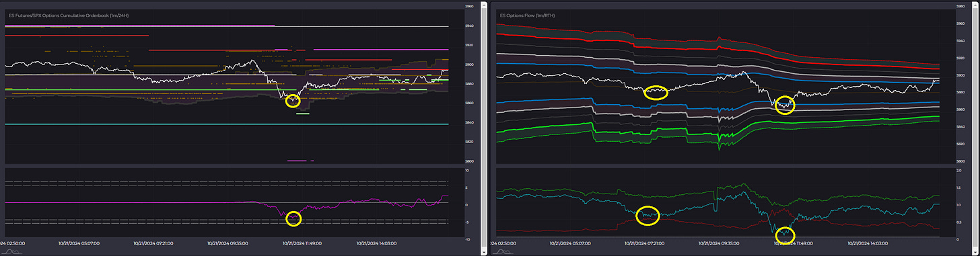Click the yellow circle on left magenta indicator
The height and width of the screenshot is (256, 980).
[293, 218]
